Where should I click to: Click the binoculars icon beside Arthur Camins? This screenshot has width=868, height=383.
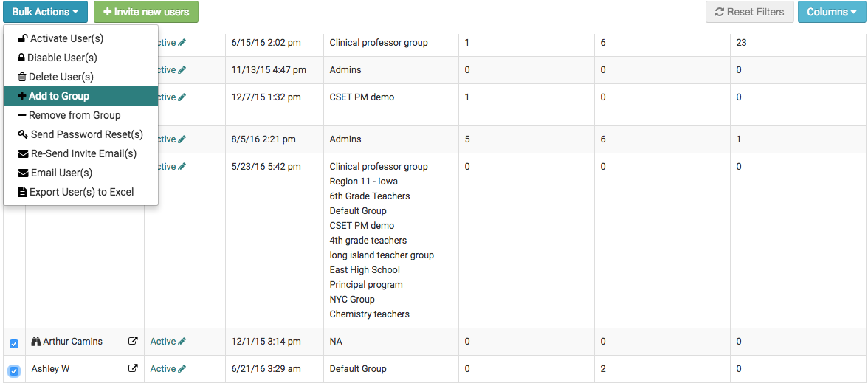36,342
